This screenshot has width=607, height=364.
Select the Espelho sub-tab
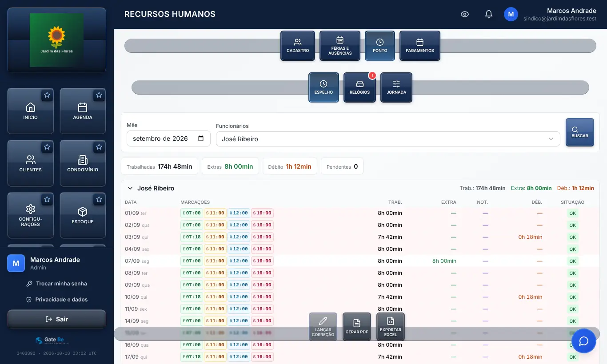pyautogui.click(x=323, y=87)
